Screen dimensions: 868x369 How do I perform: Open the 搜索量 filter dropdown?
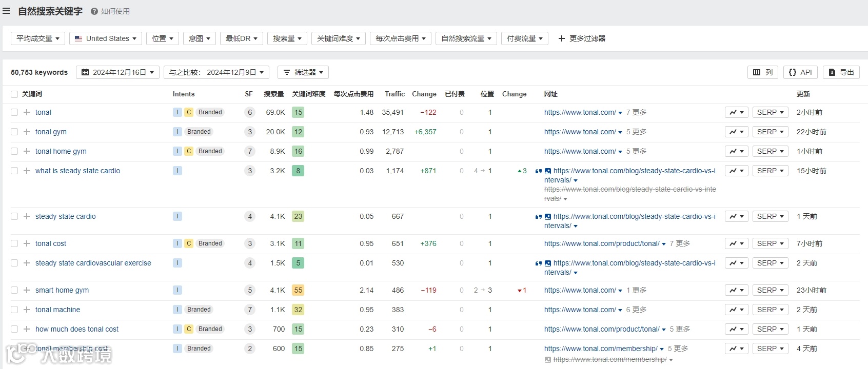pos(287,38)
